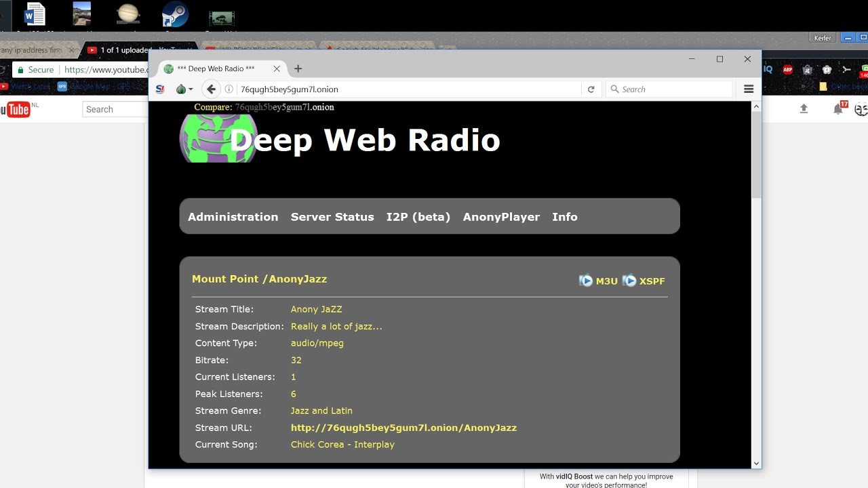Reload the onion page
The height and width of the screenshot is (488, 868).
[591, 89]
